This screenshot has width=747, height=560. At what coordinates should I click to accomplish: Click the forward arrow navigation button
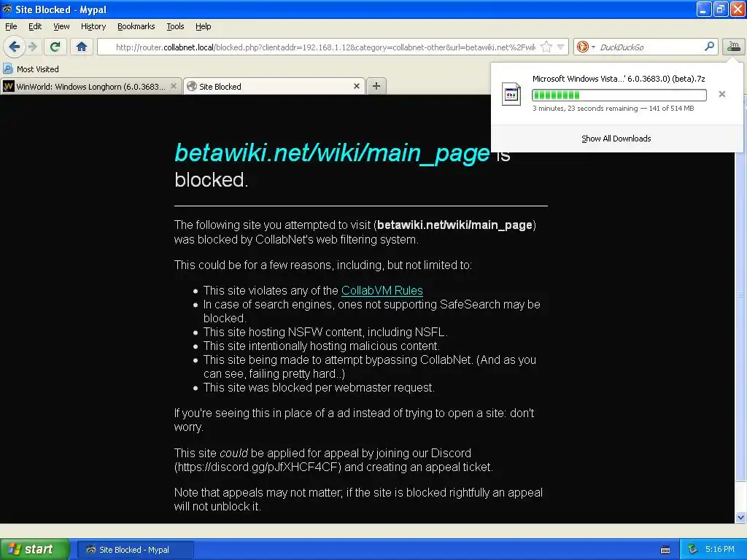[33, 47]
